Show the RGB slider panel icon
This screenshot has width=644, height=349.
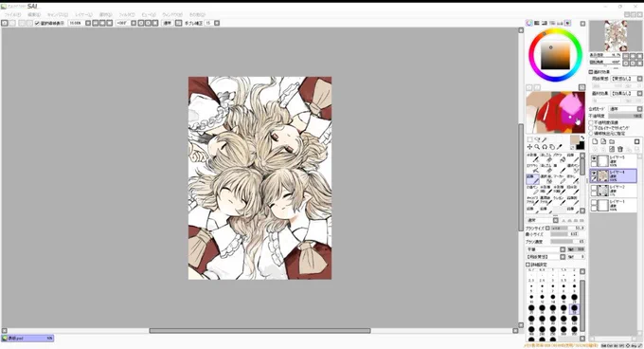pos(537,23)
